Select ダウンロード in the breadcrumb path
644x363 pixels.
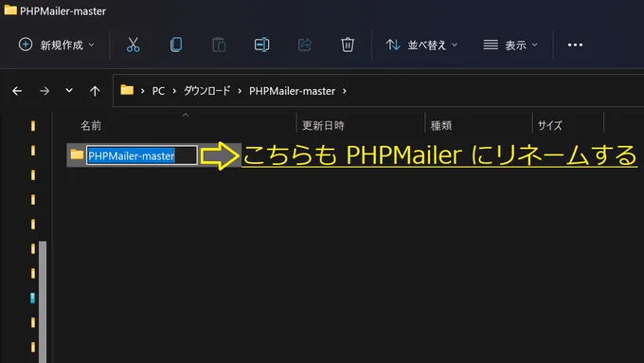(206, 91)
